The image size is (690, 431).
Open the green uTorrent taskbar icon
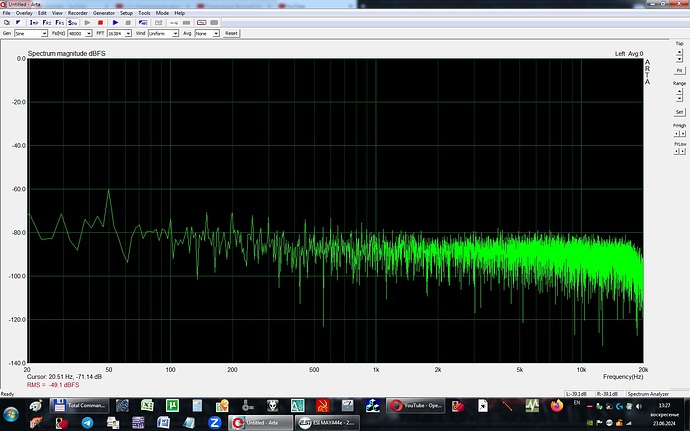[x=172, y=405]
